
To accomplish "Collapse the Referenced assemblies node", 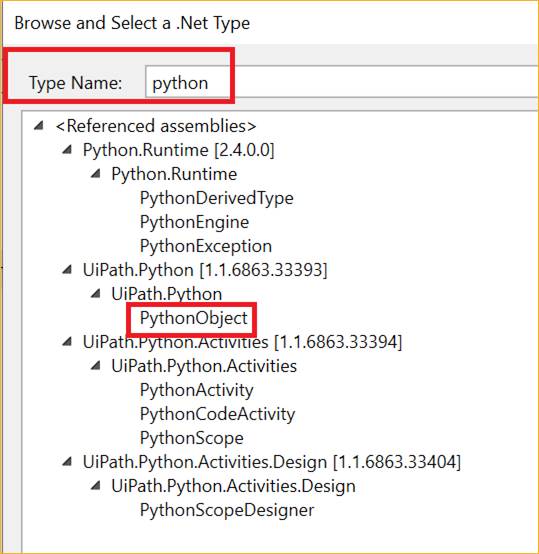I will coord(38,125).
